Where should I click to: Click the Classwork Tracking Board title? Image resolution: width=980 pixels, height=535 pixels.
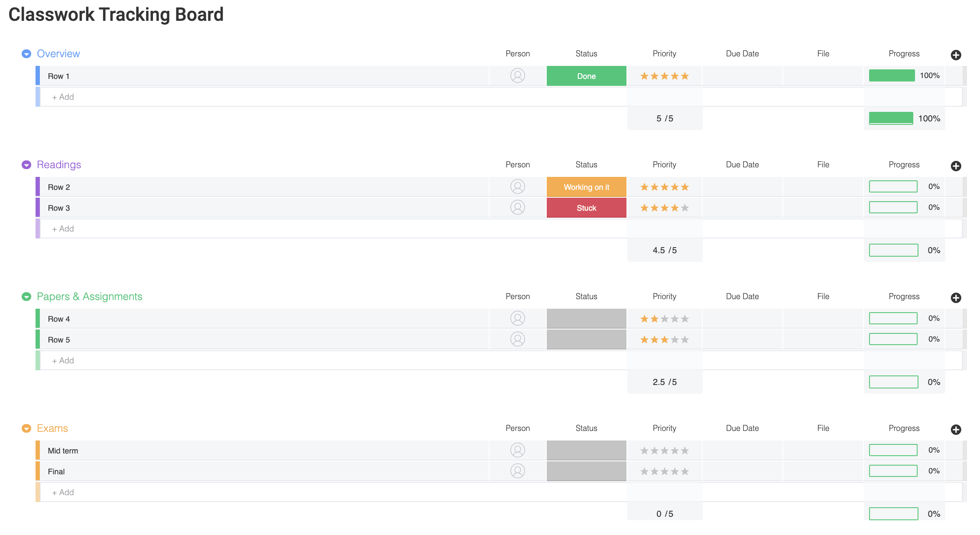[x=116, y=15]
